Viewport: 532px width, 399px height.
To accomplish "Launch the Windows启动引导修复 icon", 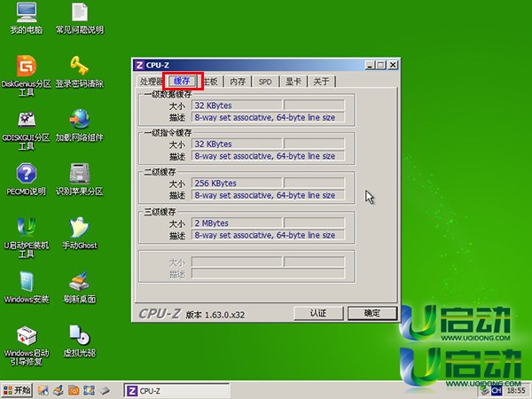I will 27,346.
